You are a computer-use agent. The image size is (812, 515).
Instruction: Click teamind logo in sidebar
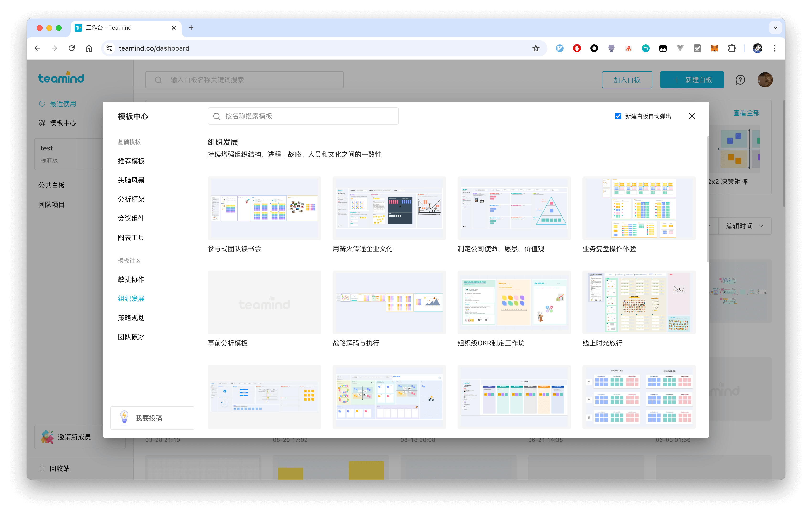(x=61, y=78)
